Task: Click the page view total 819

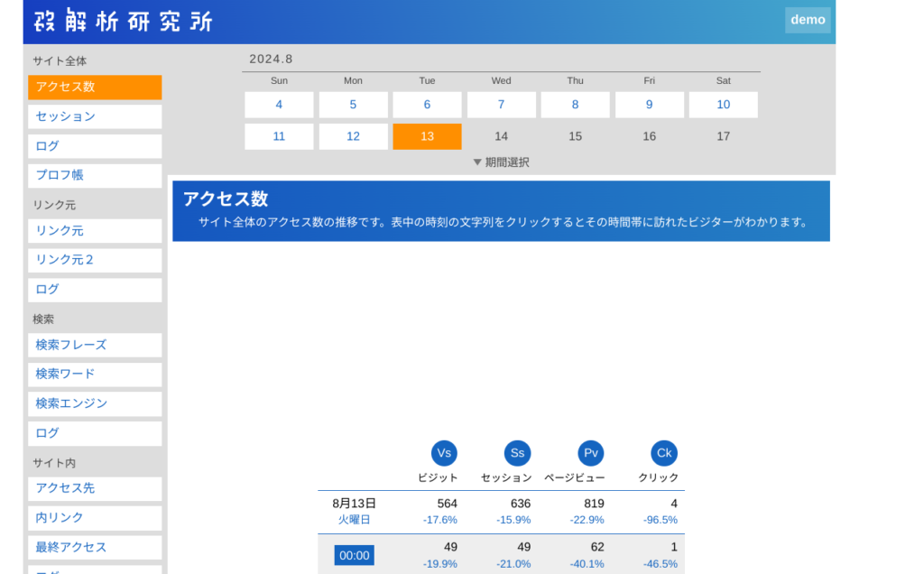Action: point(594,504)
